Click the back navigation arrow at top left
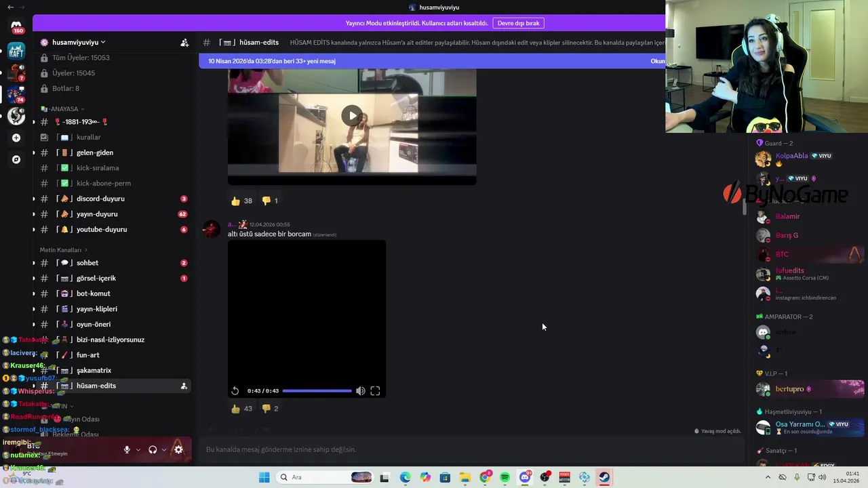Viewport: 868px width, 488px height. (x=10, y=7)
